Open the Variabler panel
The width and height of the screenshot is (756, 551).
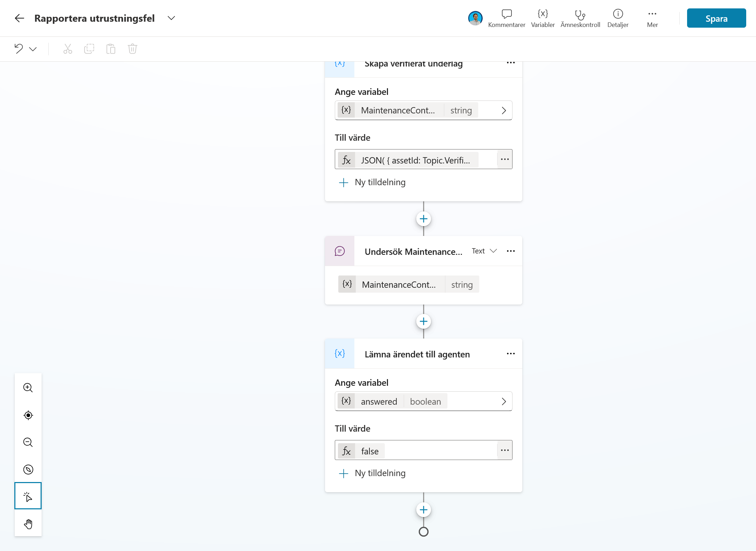click(543, 18)
